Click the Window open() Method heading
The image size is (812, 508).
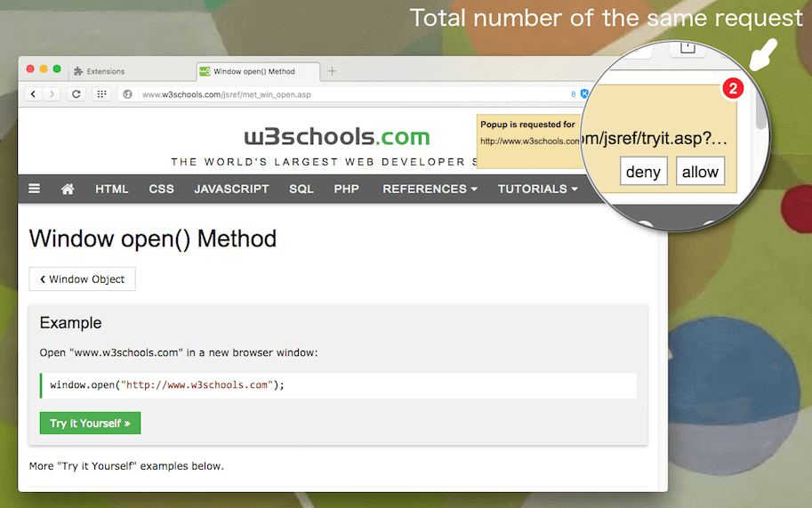coord(153,238)
